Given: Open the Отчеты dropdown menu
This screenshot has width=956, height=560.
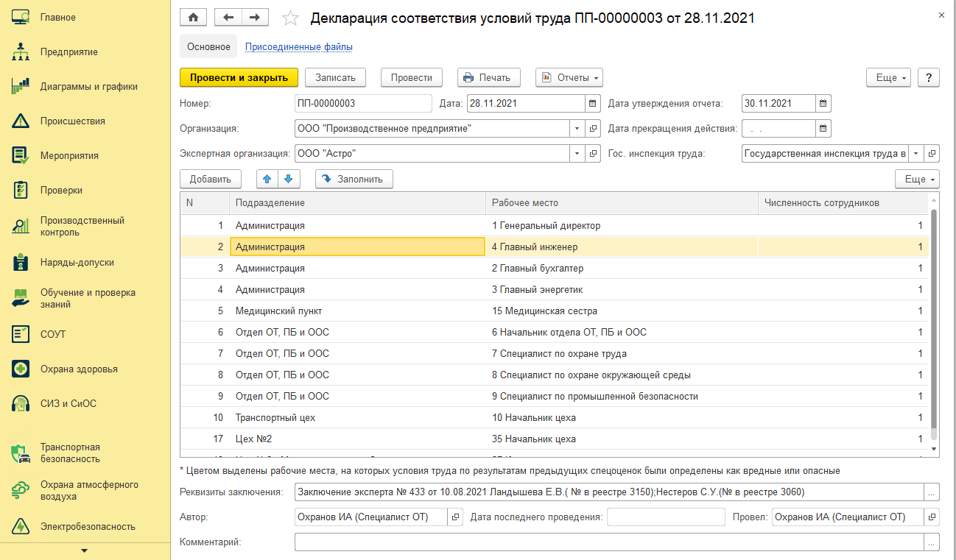Looking at the screenshot, I should point(569,77).
